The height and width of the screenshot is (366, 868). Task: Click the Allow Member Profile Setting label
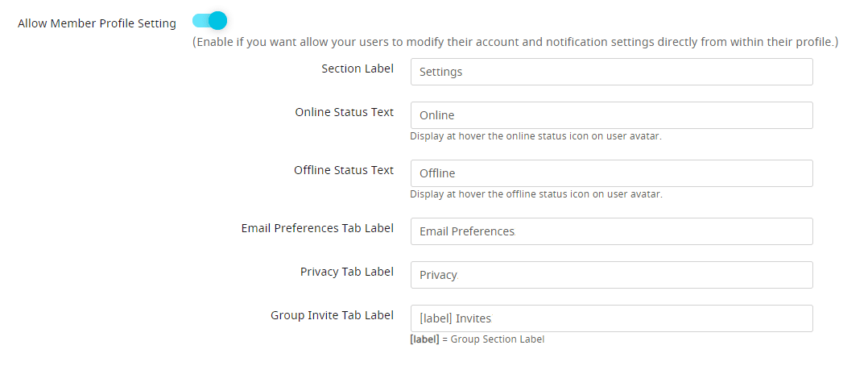(x=97, y=24)
